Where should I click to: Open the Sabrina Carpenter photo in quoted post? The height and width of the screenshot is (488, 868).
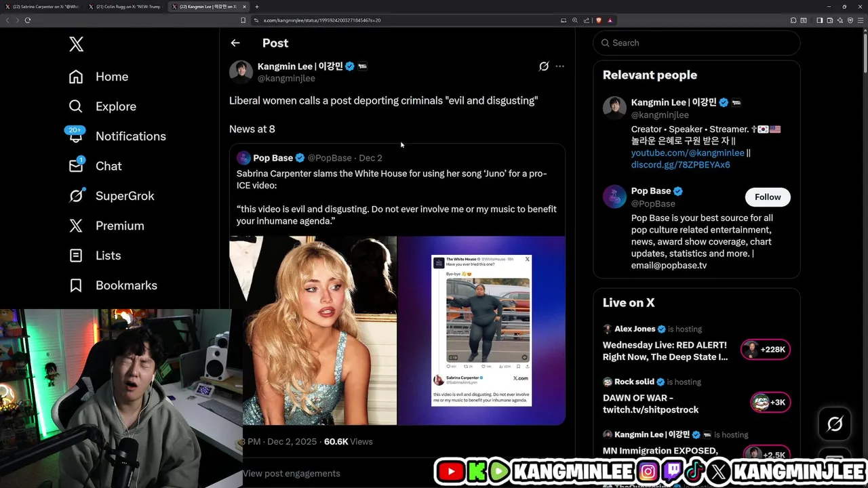pyautogui.click(x=313, y=330)
